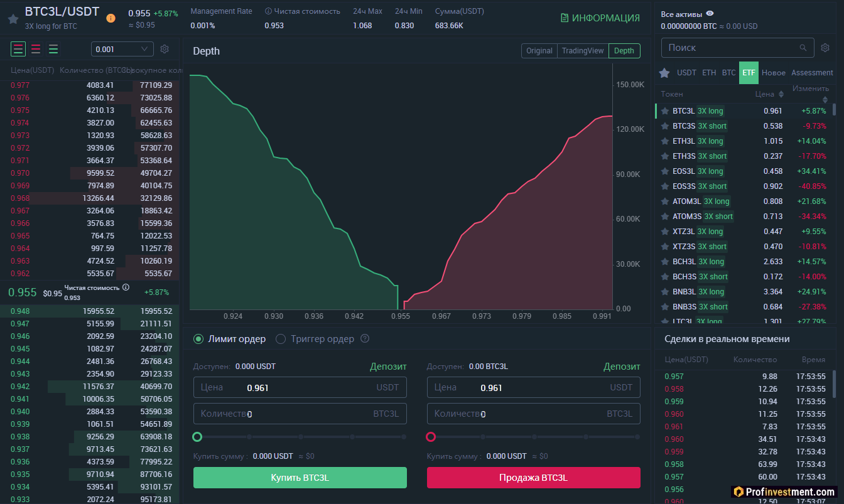
Task: Open market list settings gear
Action: (x=825, y=48)
